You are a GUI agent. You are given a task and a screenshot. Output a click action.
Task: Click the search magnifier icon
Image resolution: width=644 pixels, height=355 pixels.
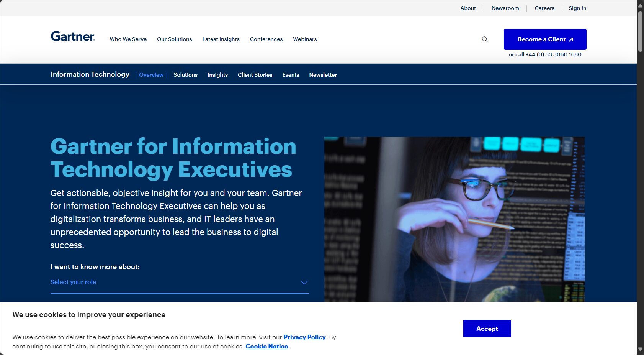coord(485,39)
